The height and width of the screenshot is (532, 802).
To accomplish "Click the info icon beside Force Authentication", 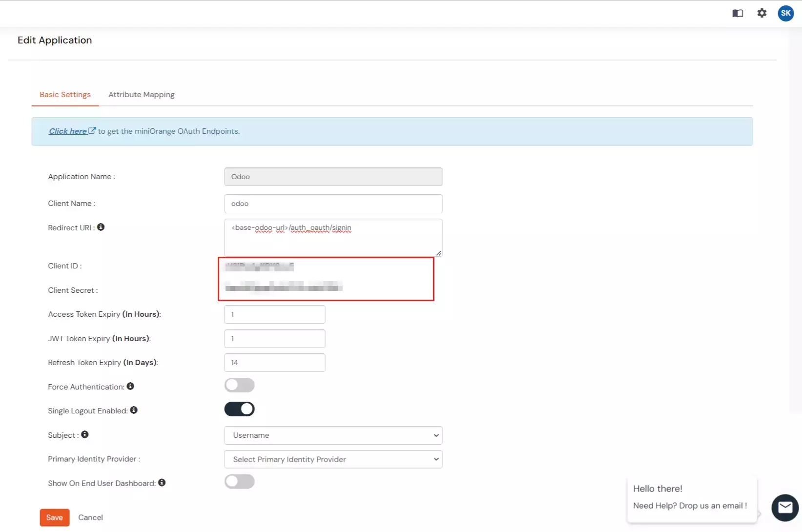I will [130, 386].
